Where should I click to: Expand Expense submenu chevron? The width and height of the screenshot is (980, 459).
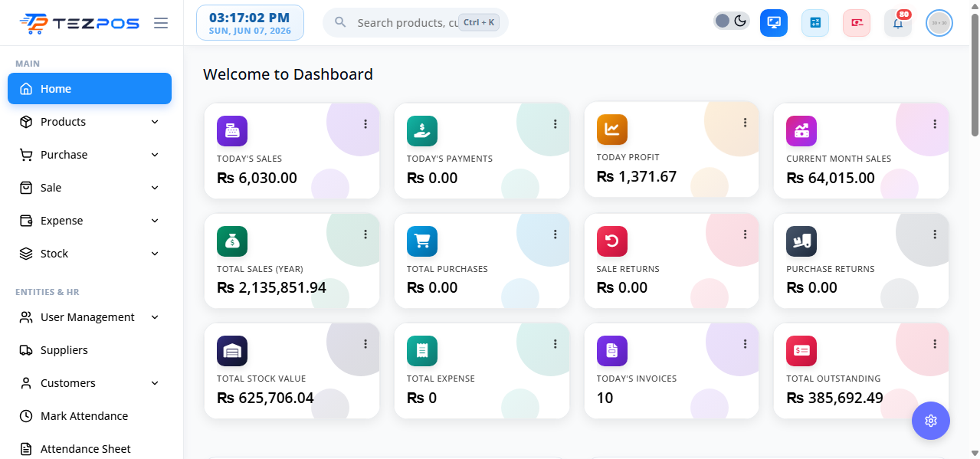click(155, 221)
